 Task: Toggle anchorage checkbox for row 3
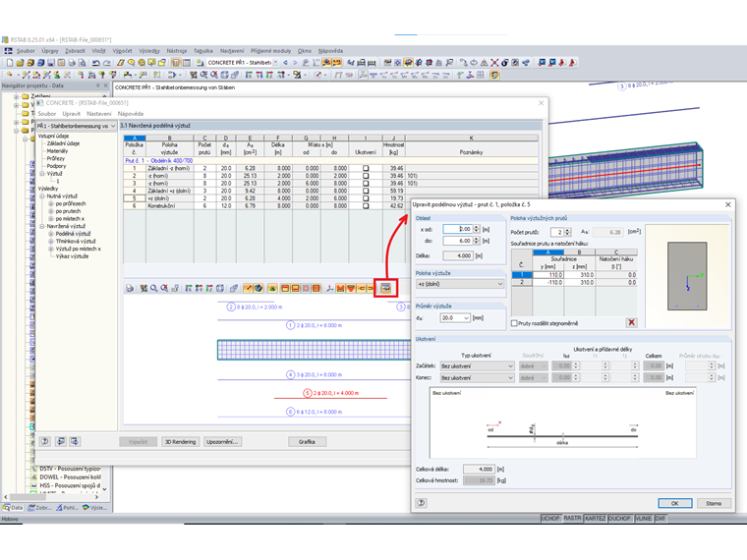pos(366,184)
